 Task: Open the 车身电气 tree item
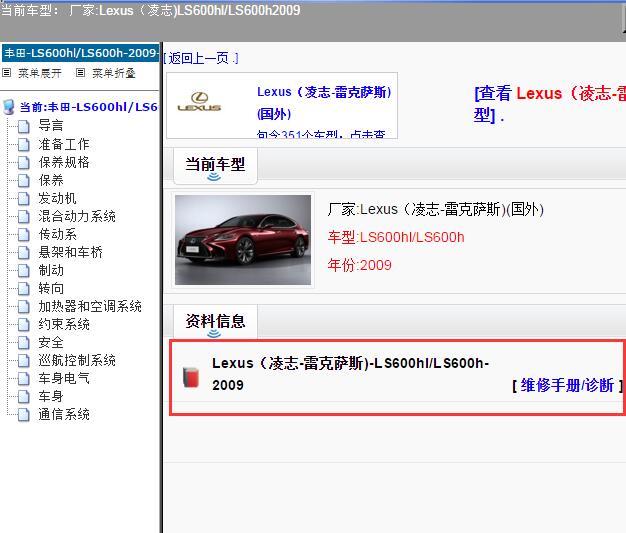coord(64,378)
